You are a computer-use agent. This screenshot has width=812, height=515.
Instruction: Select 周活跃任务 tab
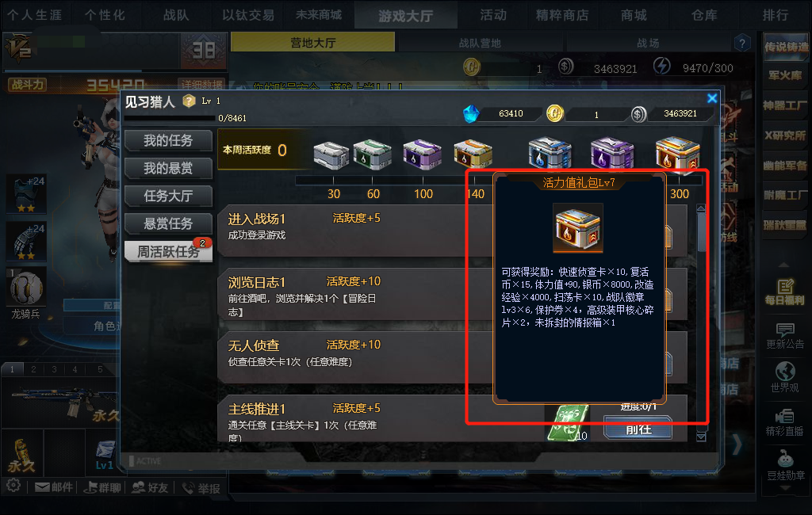tap(168, 251)
